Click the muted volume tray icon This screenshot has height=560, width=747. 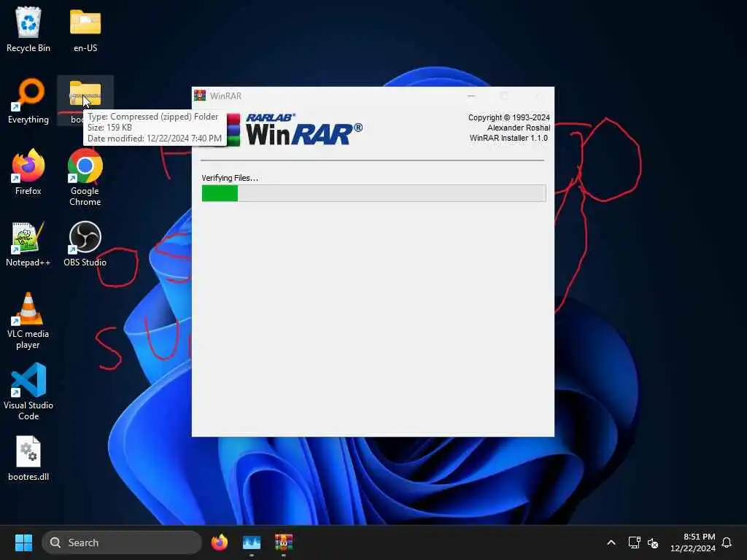click(653, 542)
